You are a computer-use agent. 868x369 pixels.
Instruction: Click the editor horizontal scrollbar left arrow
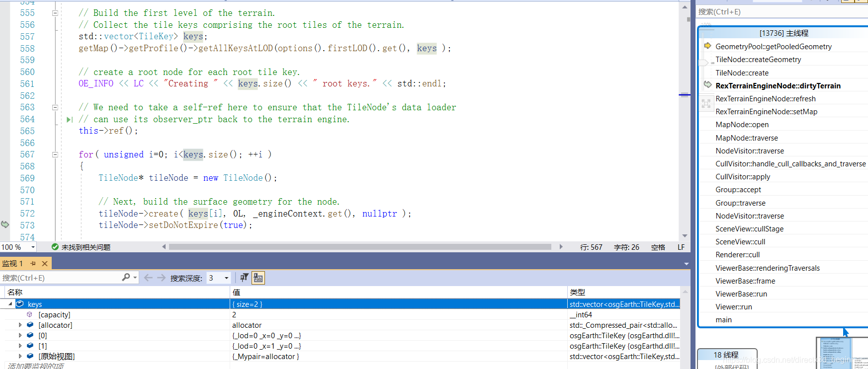164,247
